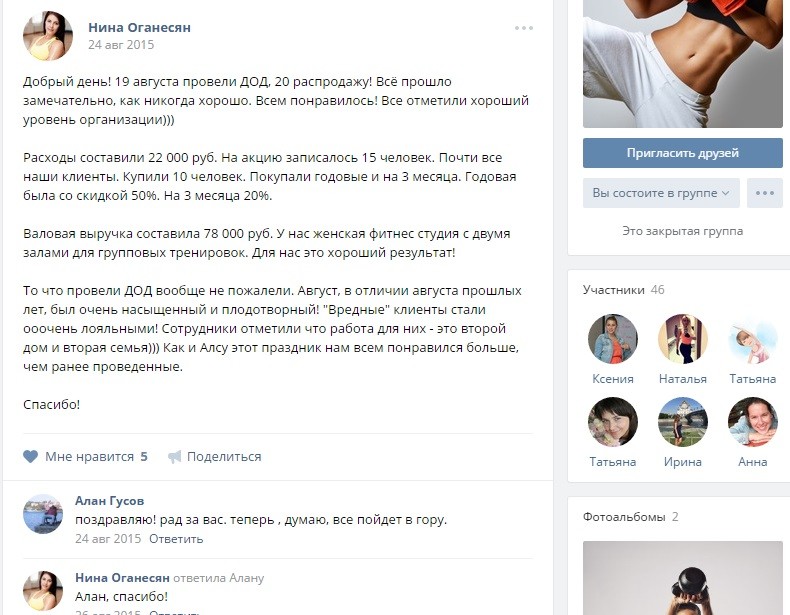Open member Наталья's avatar

click(x=683, y=339)
